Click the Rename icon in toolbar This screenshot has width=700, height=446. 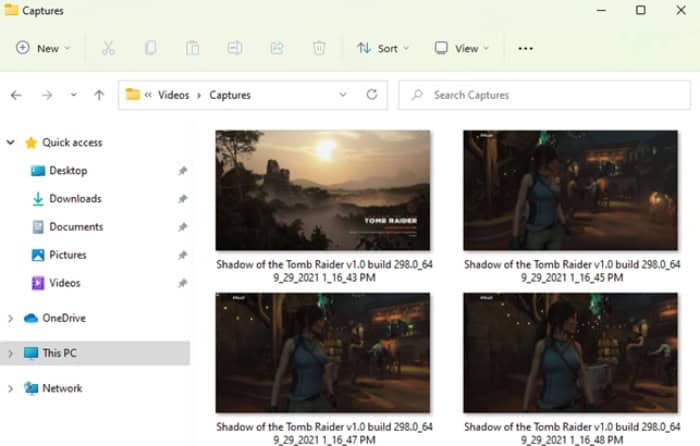[234, 48]
